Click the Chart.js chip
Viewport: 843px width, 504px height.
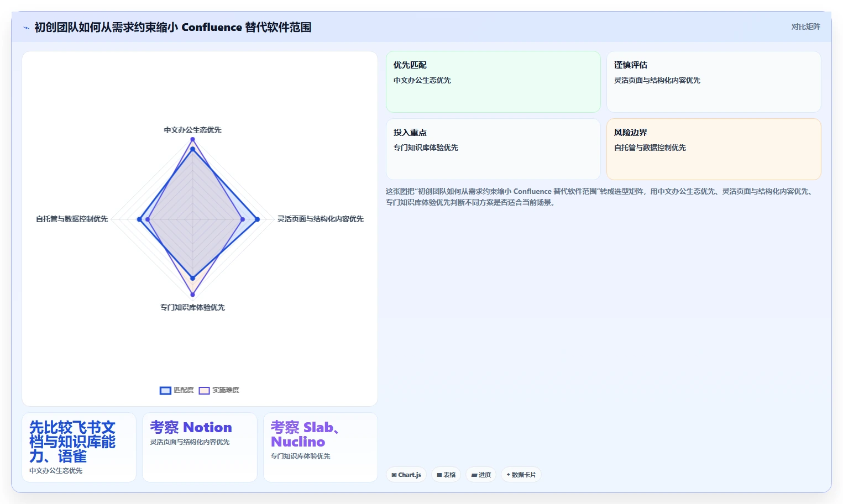406,475
